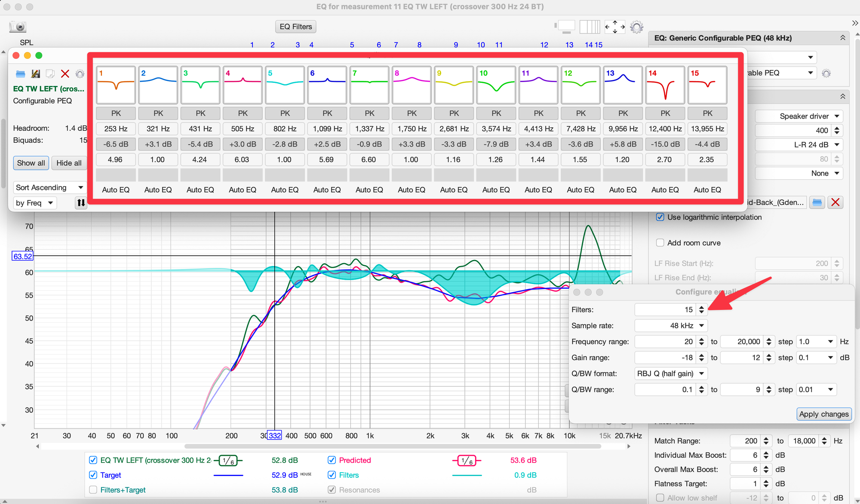
Task: Enable Add room curve checkbox
Action: (660, 243)
